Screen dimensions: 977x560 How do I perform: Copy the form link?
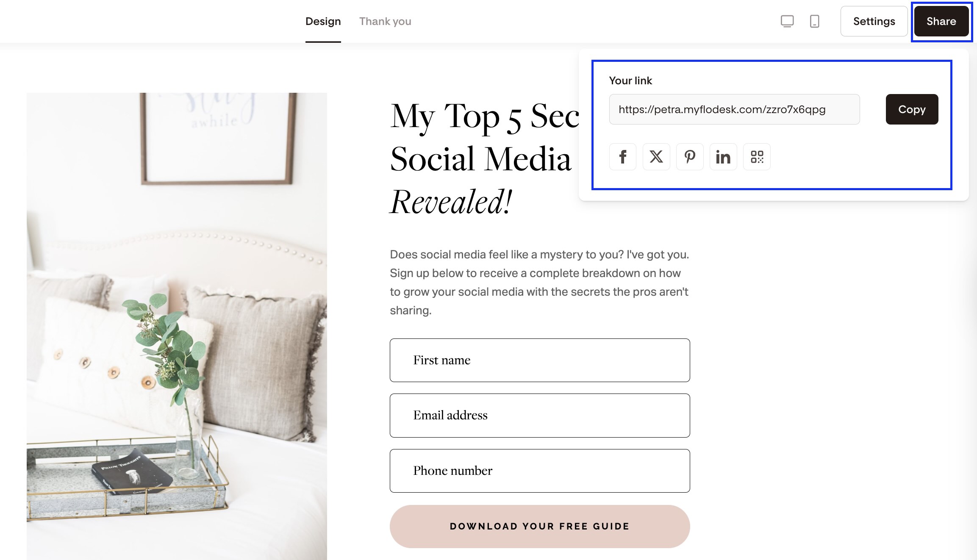coord(911,109)
